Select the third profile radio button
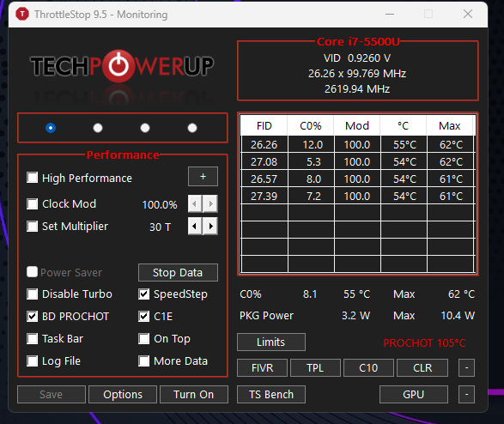This screenshot has height=424, width=504. tap(145, 128)
